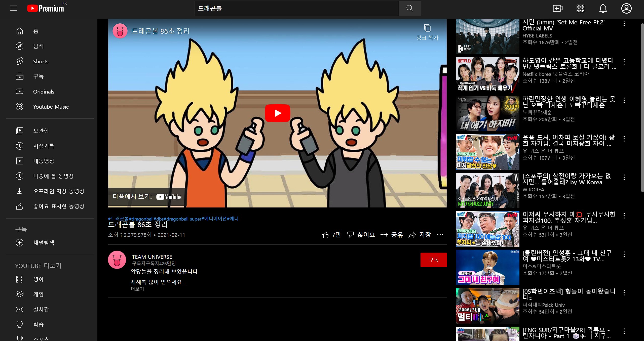Open the TEAM UNIVERSE channel link
This screenshot has height=341, width=644.
pos(152,257)
